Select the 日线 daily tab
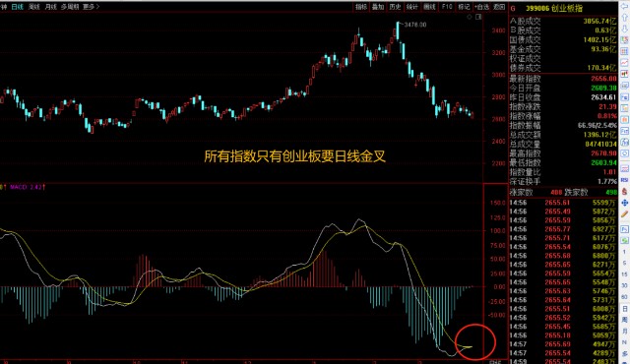630x364 pixels. click(x=18, y=7)
